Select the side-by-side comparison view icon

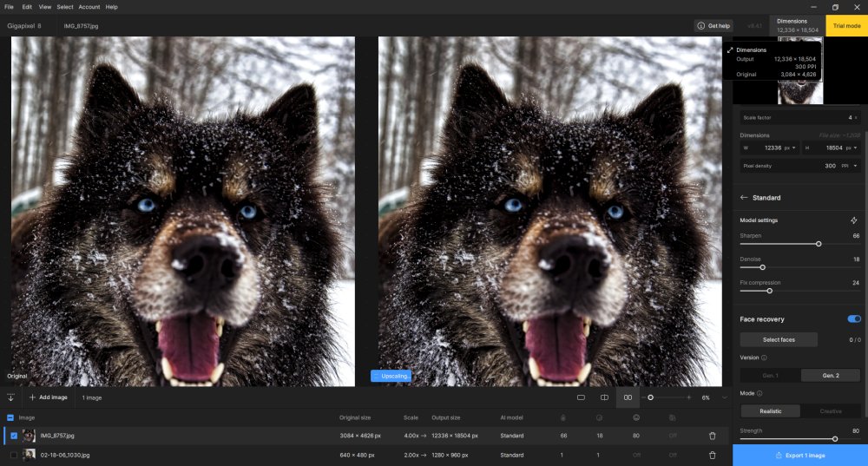(x=628, y=397)
